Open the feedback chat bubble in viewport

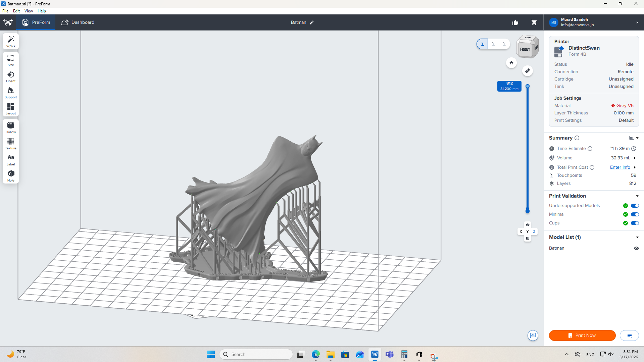click(533, 335)
